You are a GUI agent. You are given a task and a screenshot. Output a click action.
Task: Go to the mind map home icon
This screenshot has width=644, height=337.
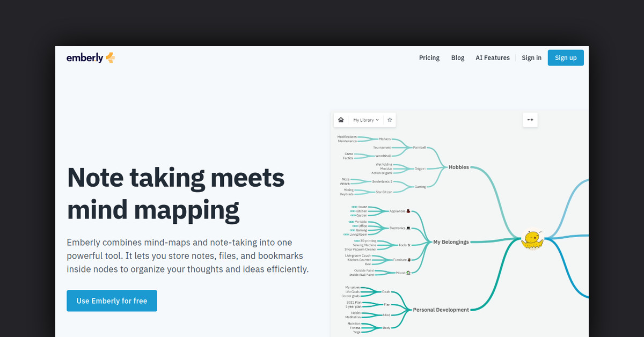(341, 120)
